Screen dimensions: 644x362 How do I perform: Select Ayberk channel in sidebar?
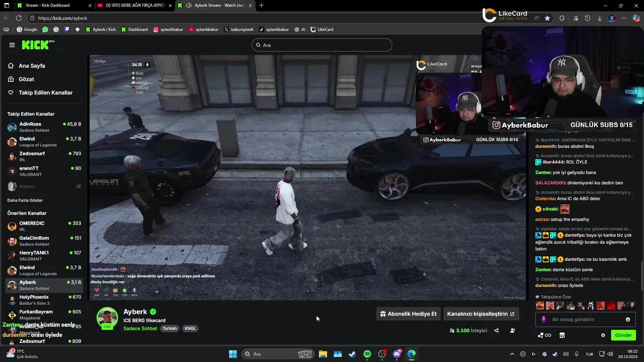[44, 285]
